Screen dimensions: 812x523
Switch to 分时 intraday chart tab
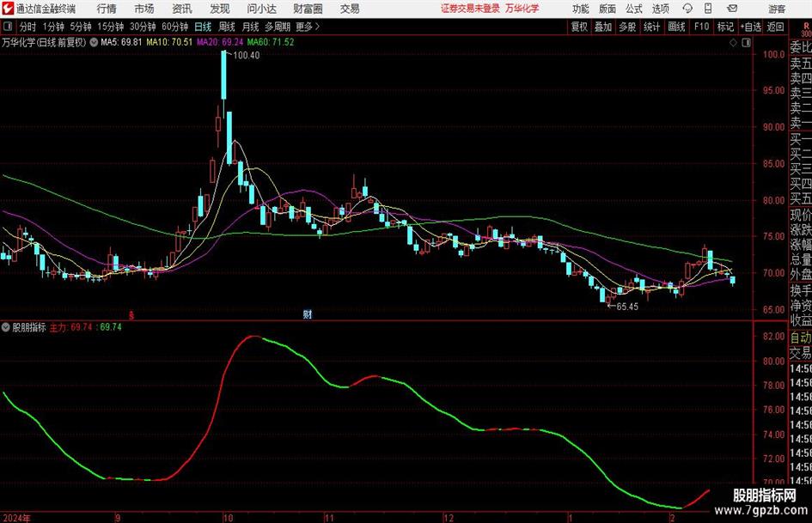[x=28, y=27]
